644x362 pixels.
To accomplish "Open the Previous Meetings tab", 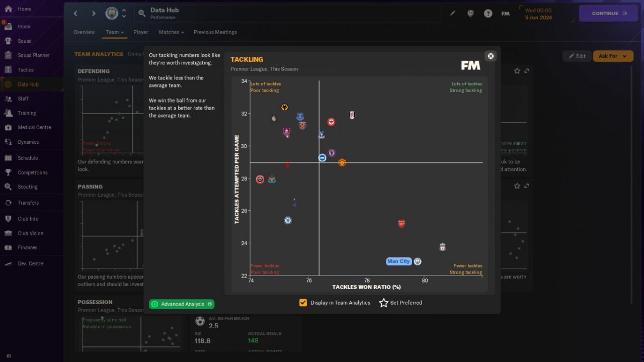I will (x=215, y=32).
